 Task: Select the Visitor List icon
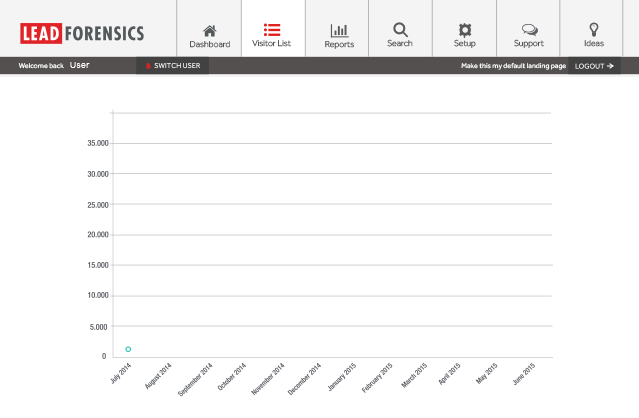tap(272, 30)
